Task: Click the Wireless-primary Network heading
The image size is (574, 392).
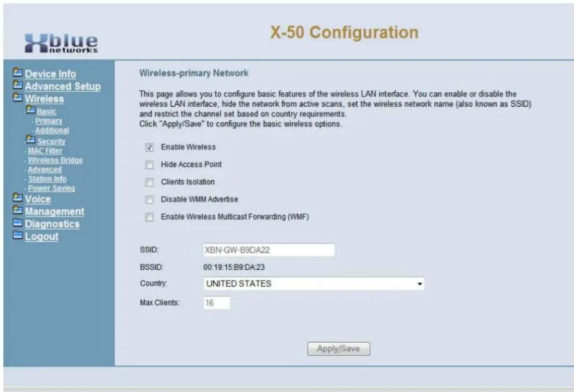Action: (194, 73)
